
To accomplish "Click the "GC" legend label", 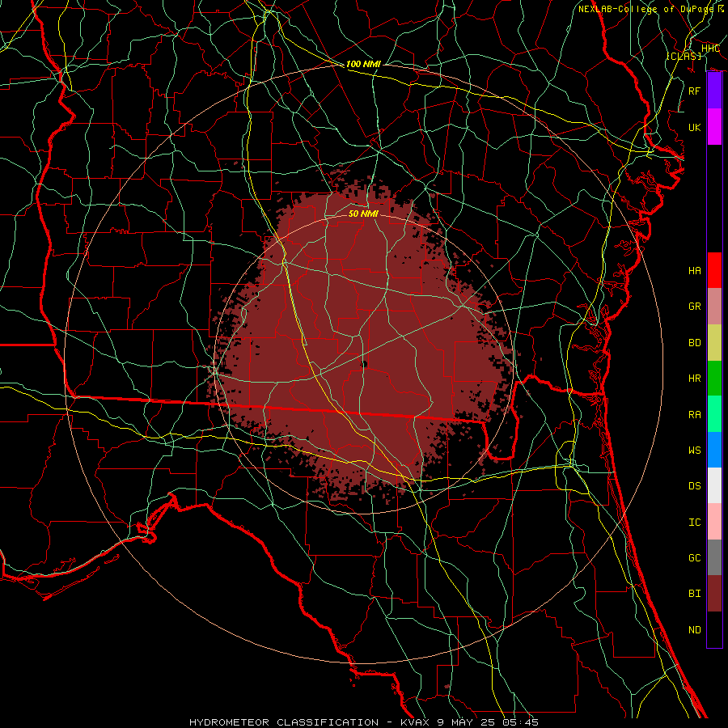I will point(695,558).
